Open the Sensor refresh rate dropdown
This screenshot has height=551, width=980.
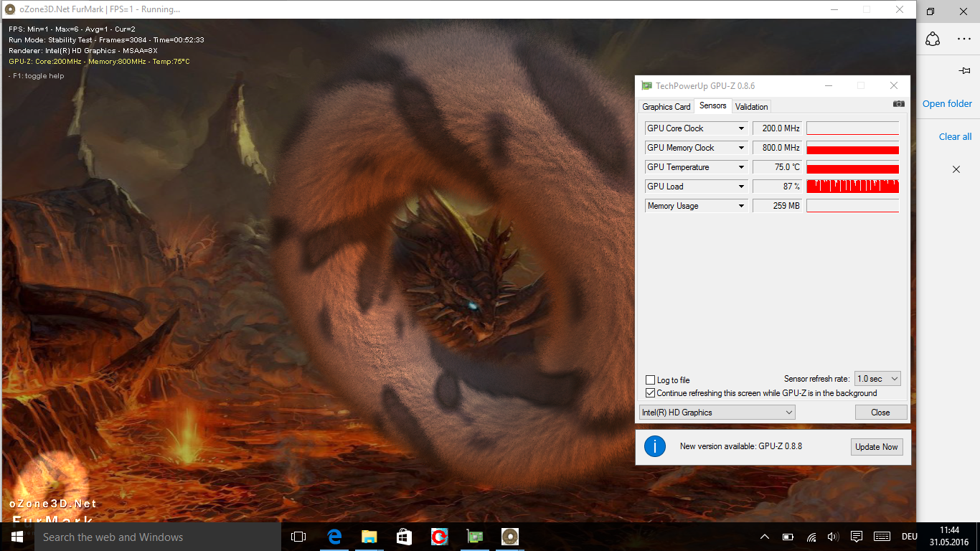[x=877, y=379]
